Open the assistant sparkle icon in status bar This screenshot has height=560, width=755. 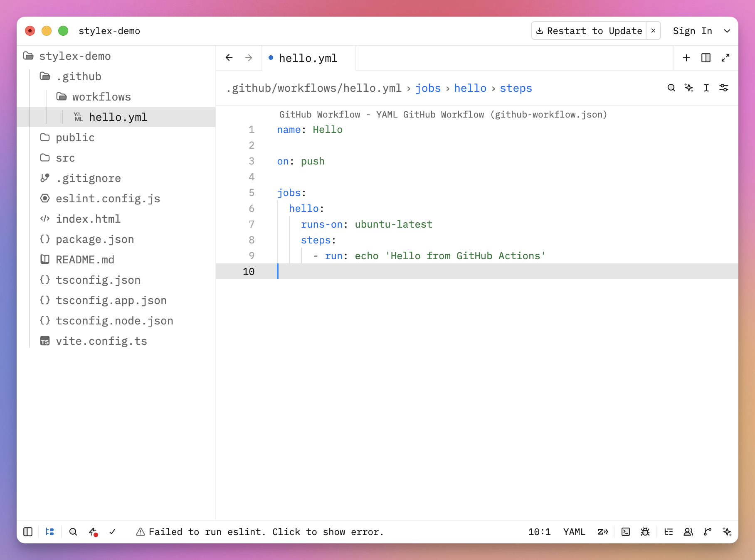pyautogui.click(x=727, y=532)
